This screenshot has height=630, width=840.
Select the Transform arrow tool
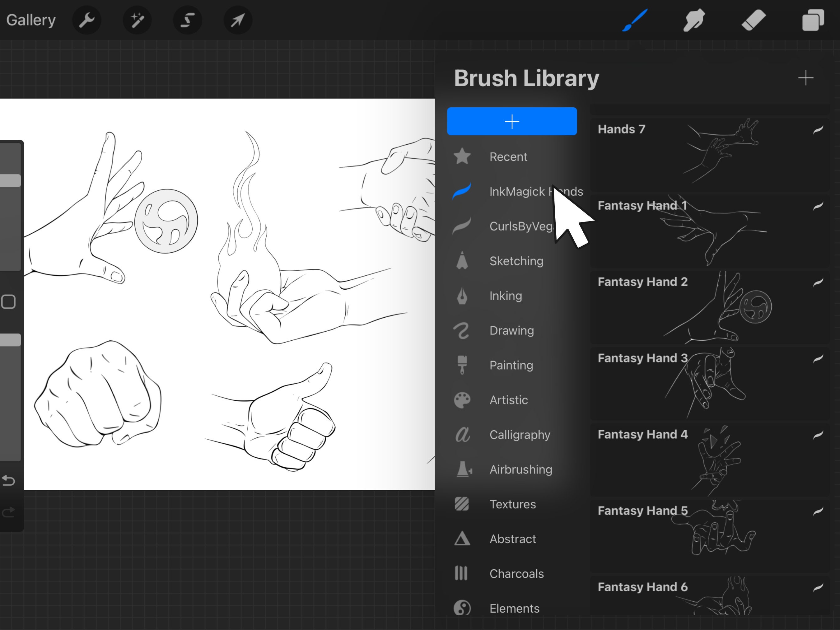(237, 20)
